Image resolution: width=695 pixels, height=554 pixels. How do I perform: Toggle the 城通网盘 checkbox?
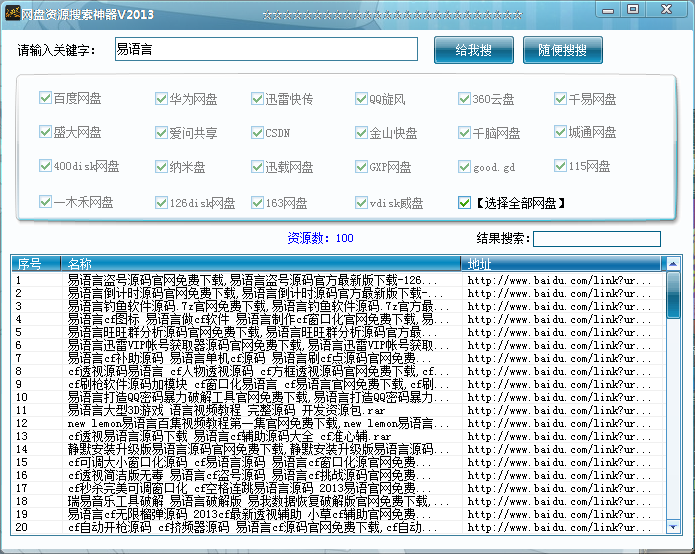pos(560,132)
